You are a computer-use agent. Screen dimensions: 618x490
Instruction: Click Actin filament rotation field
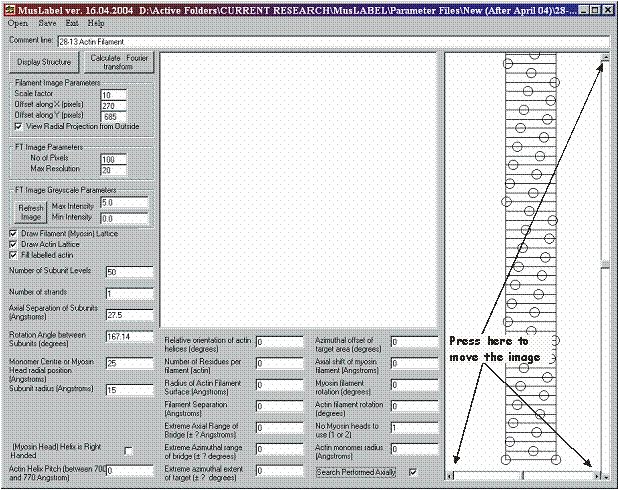(415, 406)
